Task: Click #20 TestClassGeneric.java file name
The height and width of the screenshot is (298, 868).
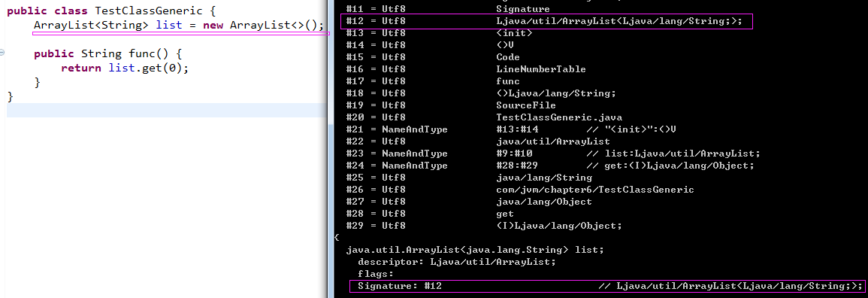Action: click(559, 117)
